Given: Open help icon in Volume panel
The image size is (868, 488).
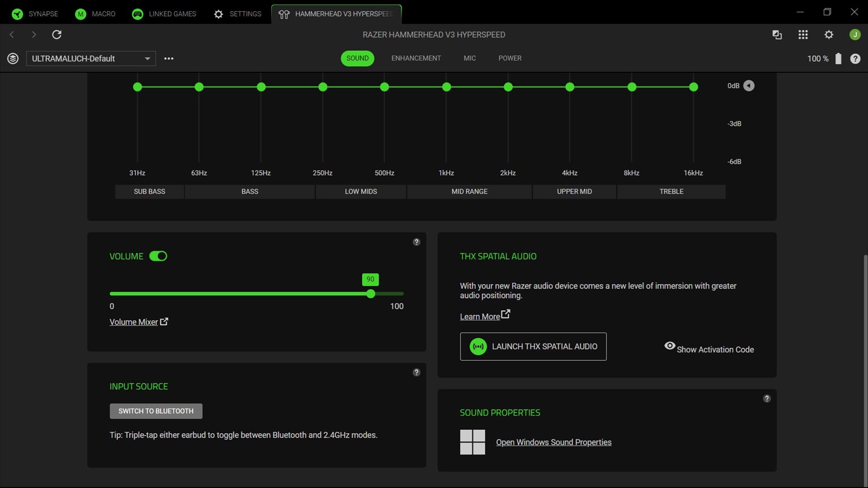Looking at the screenshot, I should click(x=416, y=242).
